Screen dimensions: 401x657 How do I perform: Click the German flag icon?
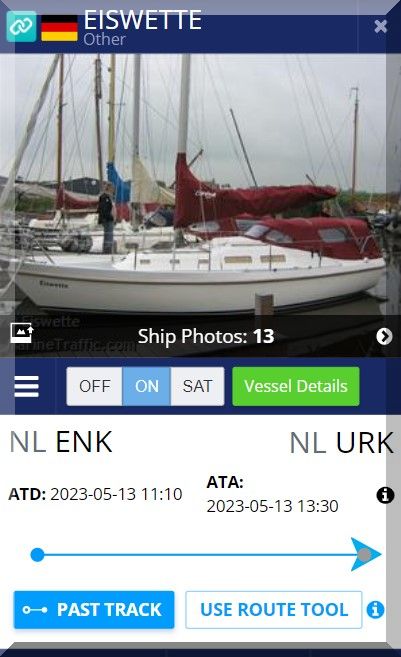(x=60, y=28)
